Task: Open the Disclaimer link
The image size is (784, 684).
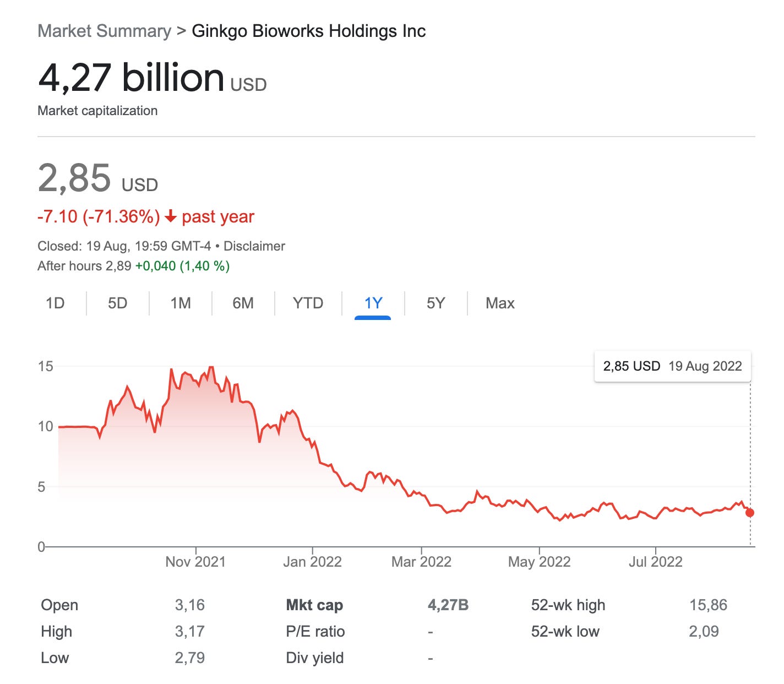Action: (x=254, y=246)
